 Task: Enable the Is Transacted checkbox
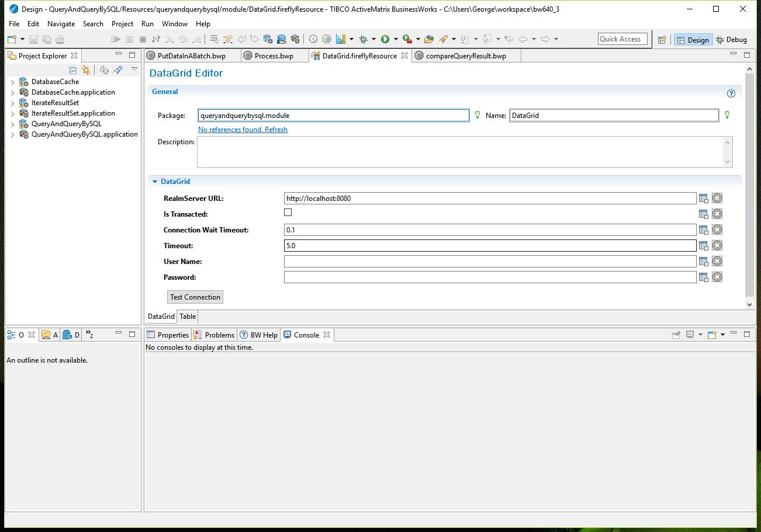pyautogui.click(x=288, y=213)
